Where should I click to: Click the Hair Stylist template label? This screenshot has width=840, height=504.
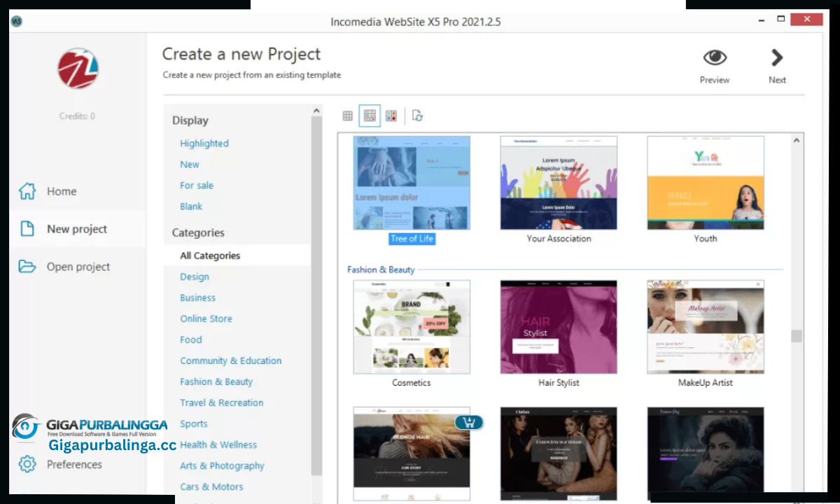[x=559, y=383]
